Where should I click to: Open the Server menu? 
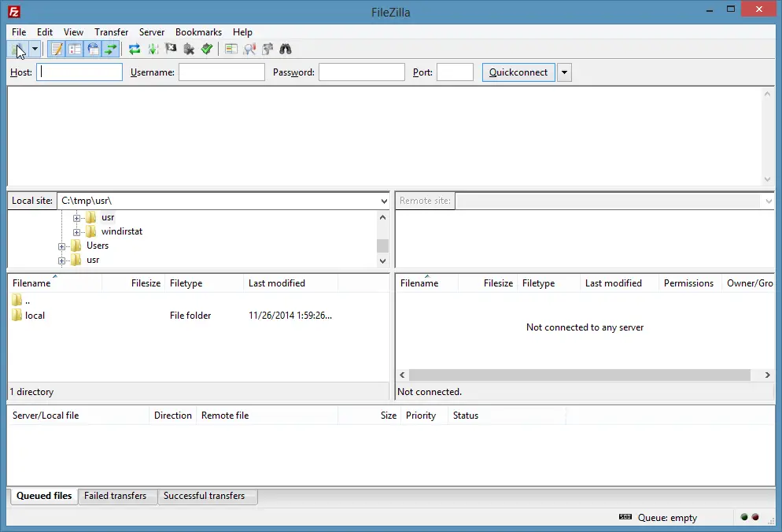pos(152,32)
